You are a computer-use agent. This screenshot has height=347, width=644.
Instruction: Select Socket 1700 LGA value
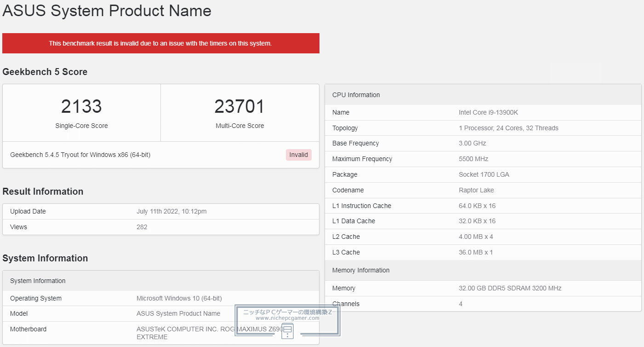(484, 174)
